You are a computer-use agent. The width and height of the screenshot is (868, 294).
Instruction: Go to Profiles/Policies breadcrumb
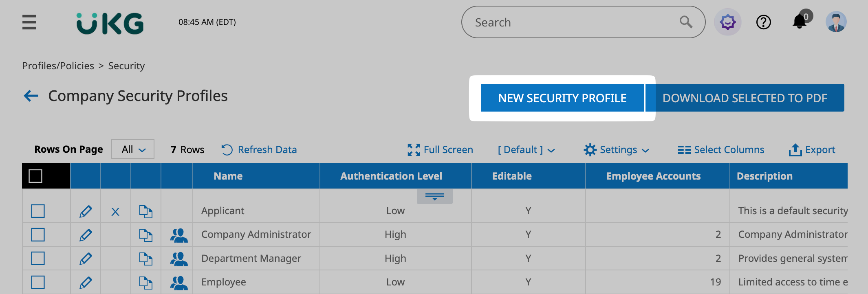pyautogui.click(x=58, y=66)
